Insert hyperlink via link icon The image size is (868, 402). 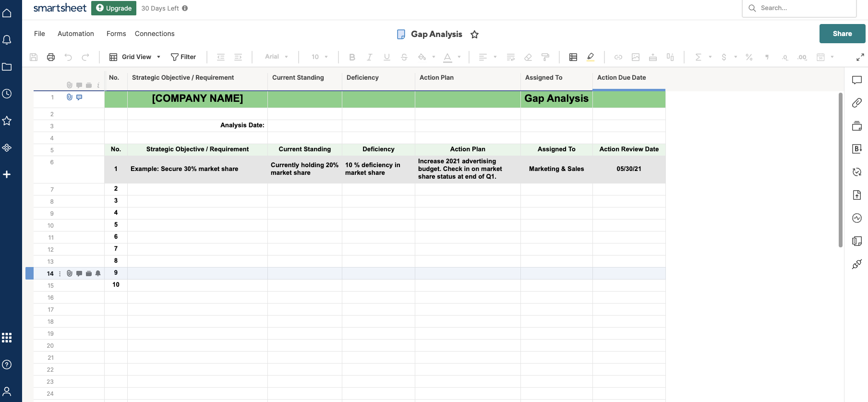[618, 57]
